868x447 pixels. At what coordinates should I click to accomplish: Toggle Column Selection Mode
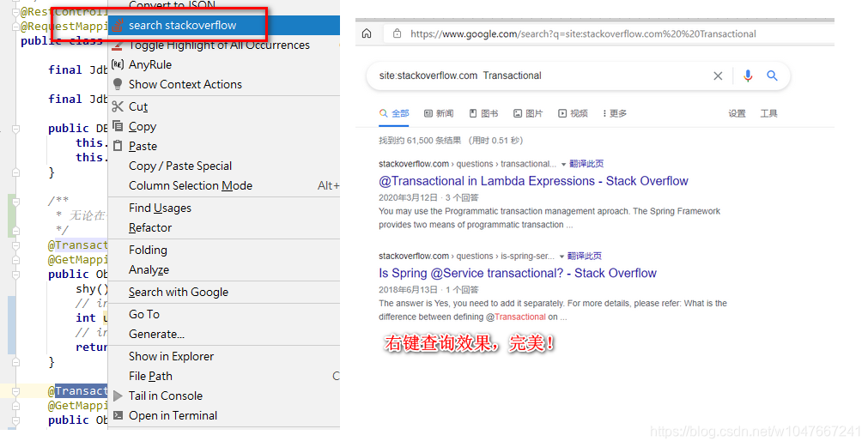191,186
